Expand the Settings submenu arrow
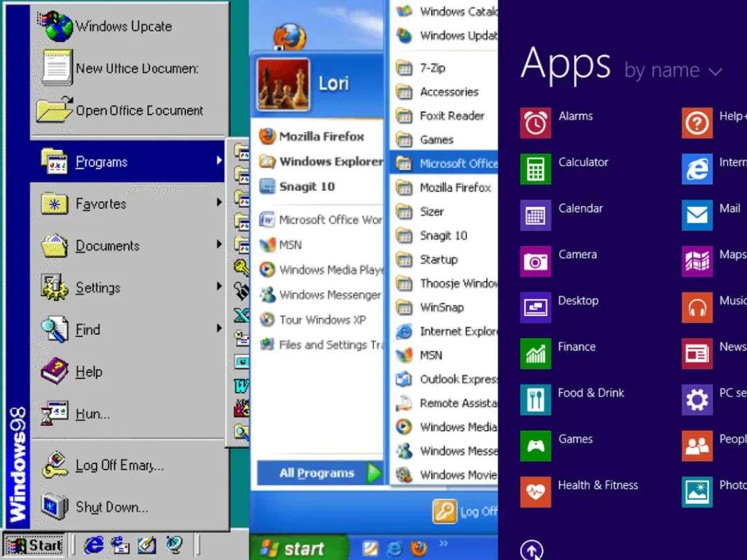Screen dimensions: 747x560 pyautogui.click(x=219, y=286)
